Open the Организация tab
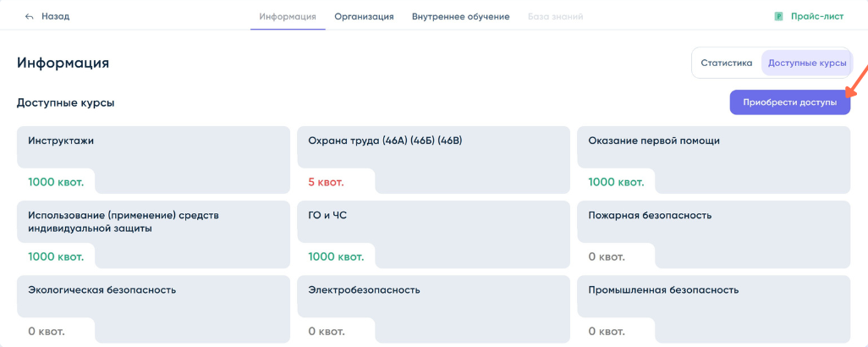The height and width of the screenshot is (347, 868). click(364, 17)
